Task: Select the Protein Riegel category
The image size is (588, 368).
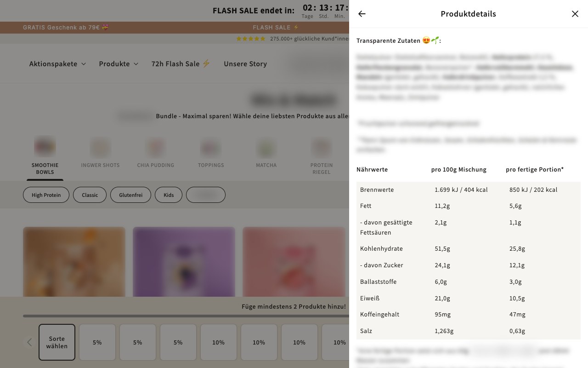Action: (322, 156)
